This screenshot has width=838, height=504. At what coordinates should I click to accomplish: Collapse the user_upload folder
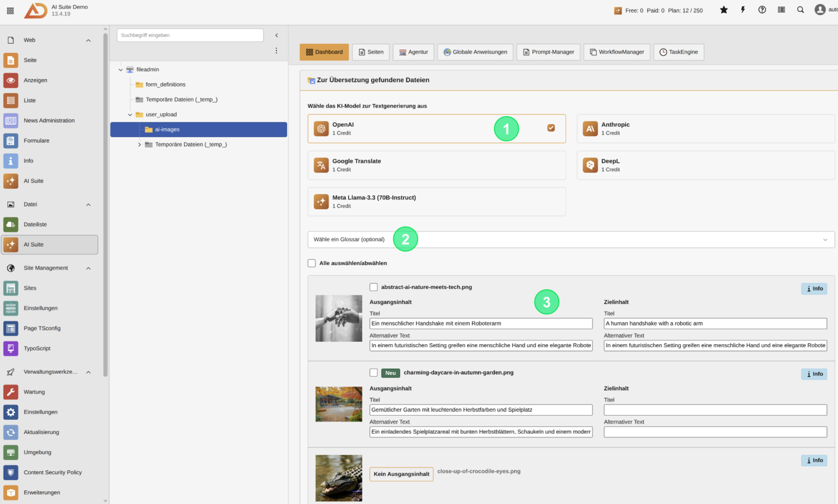point(130,115)
